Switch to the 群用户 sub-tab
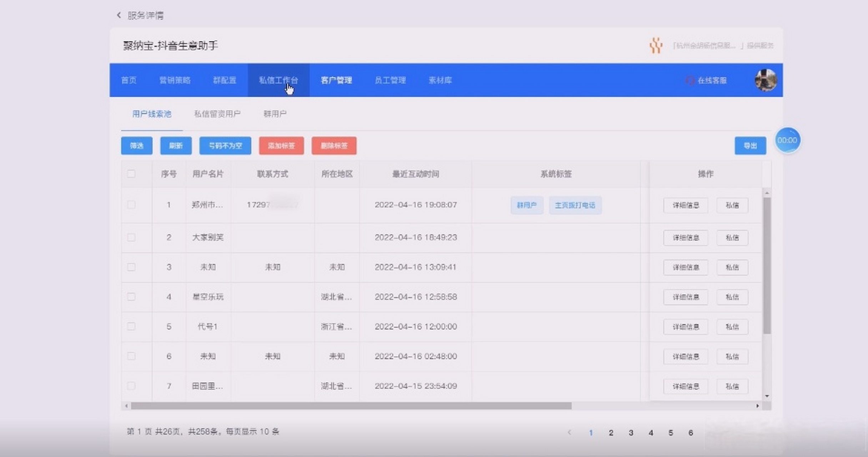 pyautogui.click(x=274, y=114)
